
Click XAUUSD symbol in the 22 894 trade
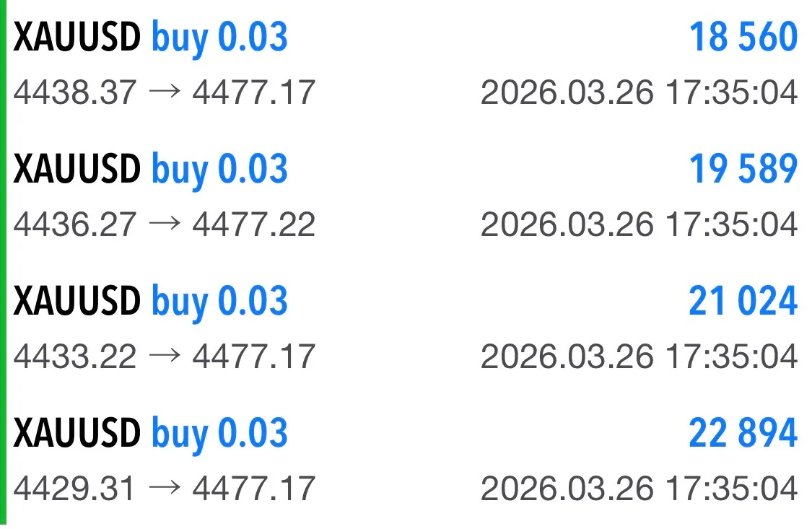click(x=77, y=434)
